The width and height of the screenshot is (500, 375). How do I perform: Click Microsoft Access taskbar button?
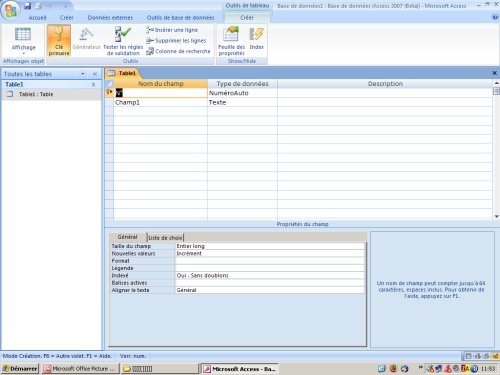tap(239, 369)
